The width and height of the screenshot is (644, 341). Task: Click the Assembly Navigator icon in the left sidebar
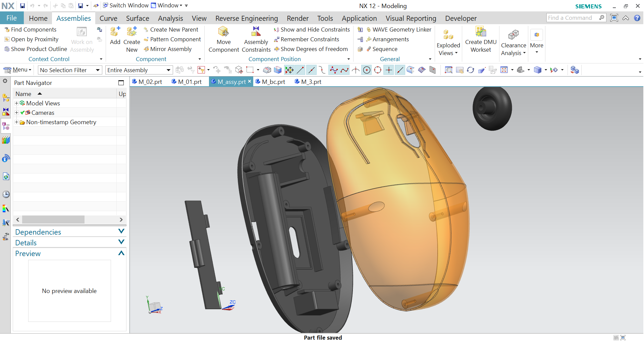click(6, 98)
